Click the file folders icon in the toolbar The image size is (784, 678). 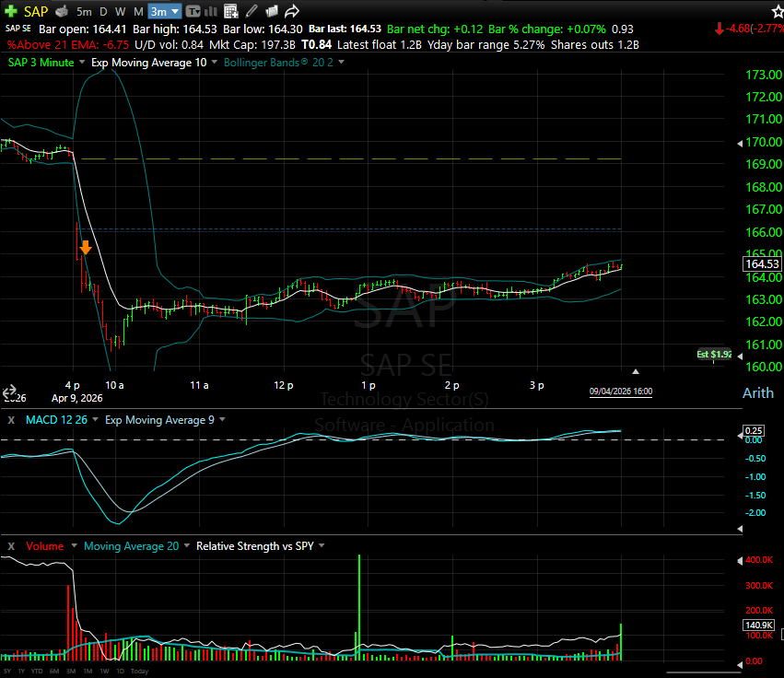pyautogui.click(x=272, y=11)
